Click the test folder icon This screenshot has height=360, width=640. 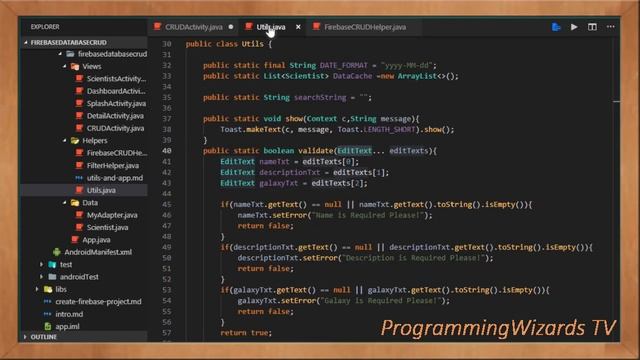click(52, 264)
